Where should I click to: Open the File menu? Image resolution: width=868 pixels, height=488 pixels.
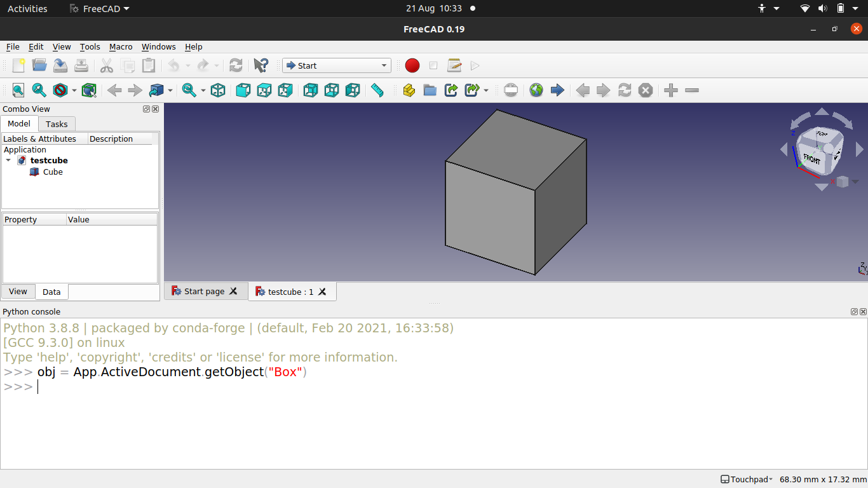point(13,46)
